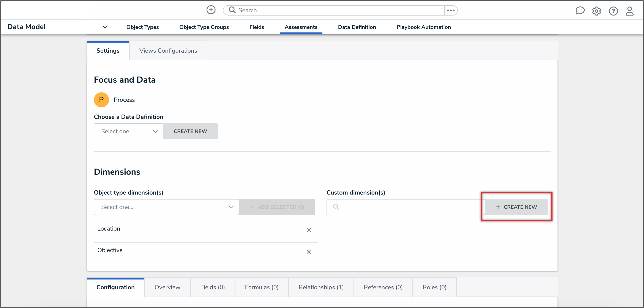Click the search magnifier icon
644x308 pixels.
[x=232, y=10]
